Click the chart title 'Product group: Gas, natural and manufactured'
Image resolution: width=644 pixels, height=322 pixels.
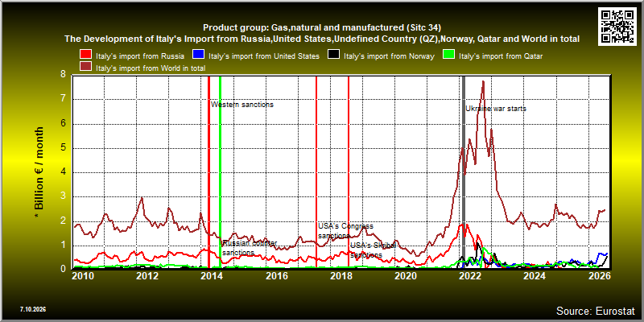point(322,28)
